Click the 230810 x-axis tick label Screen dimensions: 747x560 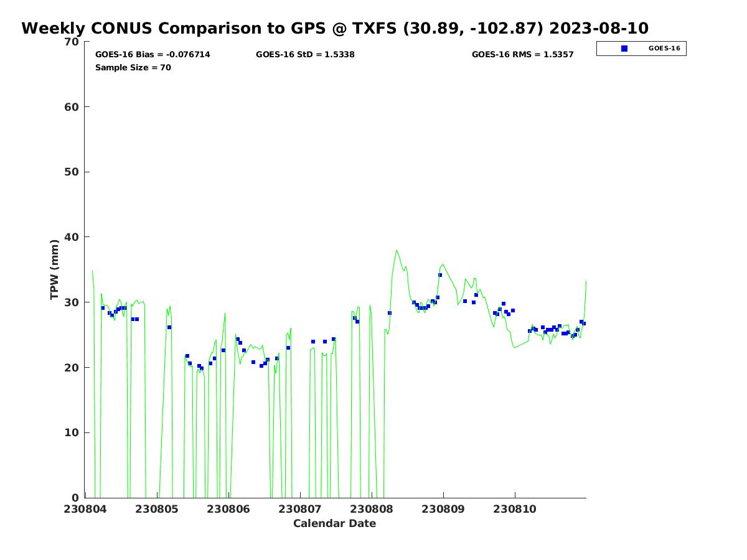(x=515, y=509)
